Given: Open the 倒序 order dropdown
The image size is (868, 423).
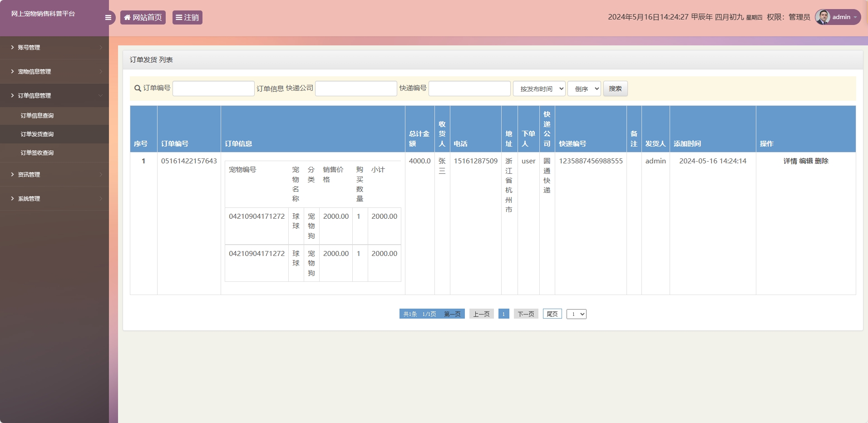Looking at the screenshot, I should pyautogui.click(x=584, y=89).
